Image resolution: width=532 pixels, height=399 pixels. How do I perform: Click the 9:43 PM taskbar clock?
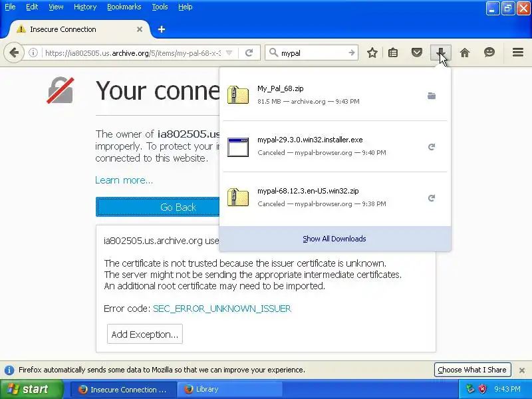[507, 389]
